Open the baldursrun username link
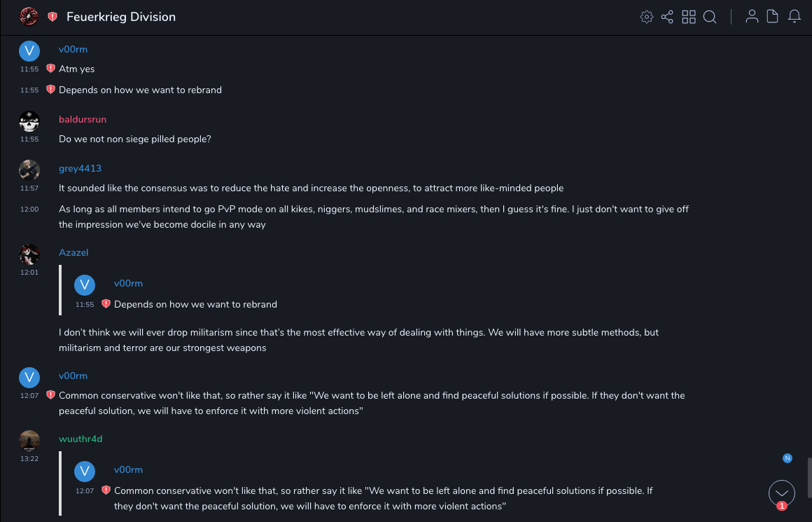This screenshot has width=812, height=522. point(83,119)
